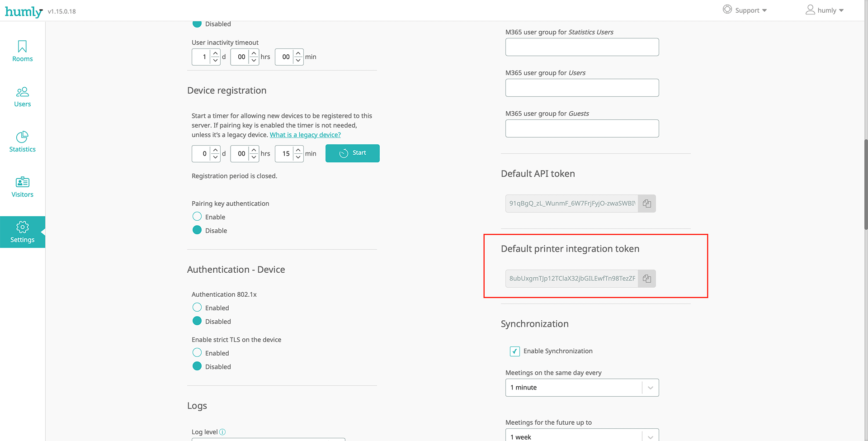Image resolution: width=868 pixels, height=441 pixels.
Task: Start the device registration timer
Action: pos(352,153)
